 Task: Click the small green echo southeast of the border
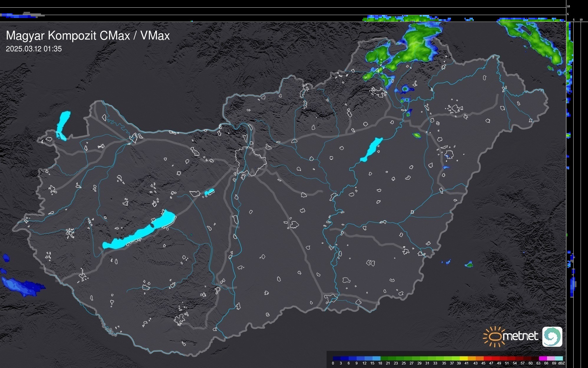click(x=469, y=264)
